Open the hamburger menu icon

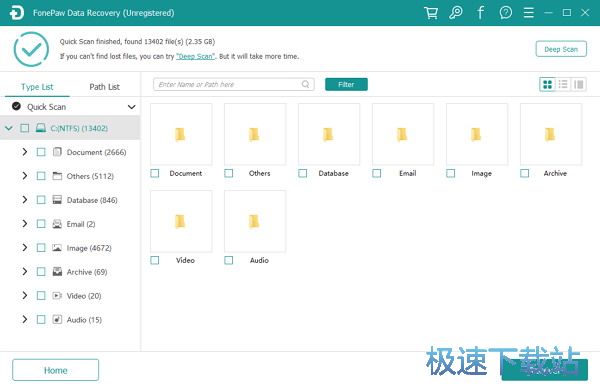point(528,13)
